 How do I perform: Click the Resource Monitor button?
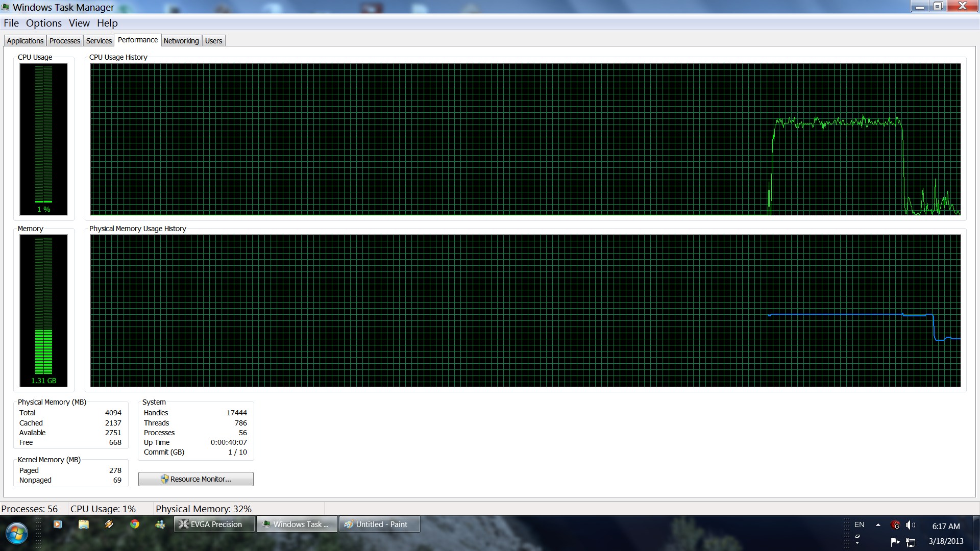pos(195,479)
